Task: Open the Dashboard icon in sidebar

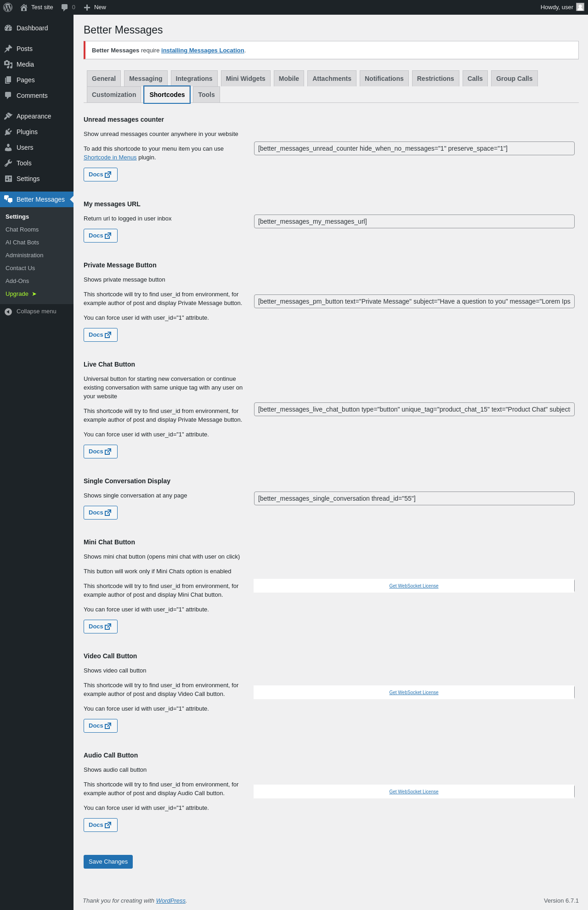Action: [8, 28]
